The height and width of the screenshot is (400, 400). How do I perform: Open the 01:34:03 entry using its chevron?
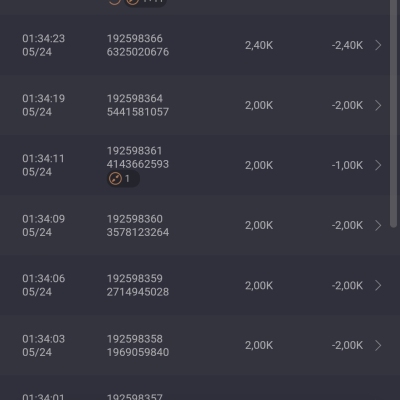[378, 345]
